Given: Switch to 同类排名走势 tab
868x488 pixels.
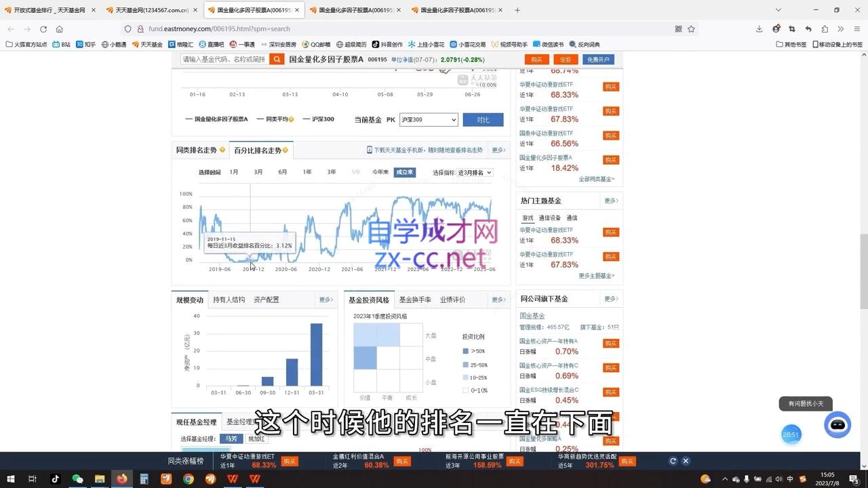Looking at the screenshot, I should click(x=197, y=150).
